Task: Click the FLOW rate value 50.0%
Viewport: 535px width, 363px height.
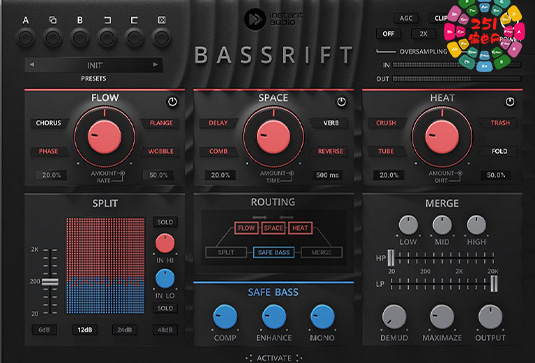Action: coord(158,175)
